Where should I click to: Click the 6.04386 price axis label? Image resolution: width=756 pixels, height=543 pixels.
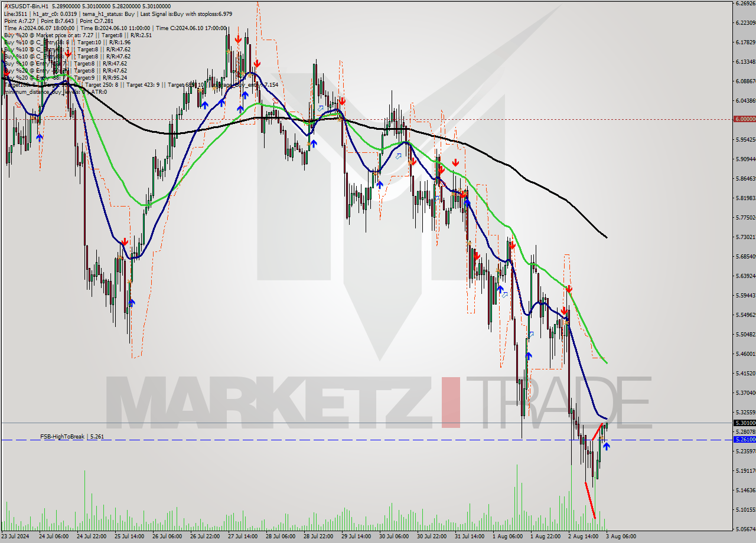click(746, 101)
